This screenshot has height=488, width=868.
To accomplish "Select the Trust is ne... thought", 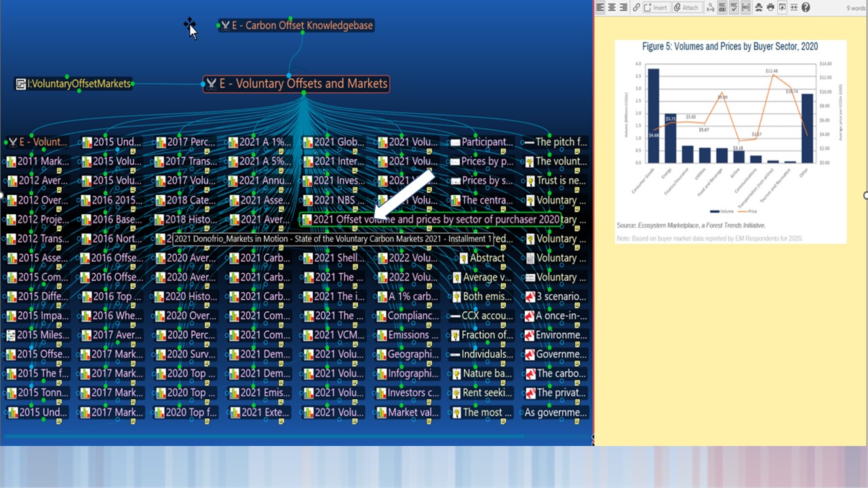I will 555,181.
